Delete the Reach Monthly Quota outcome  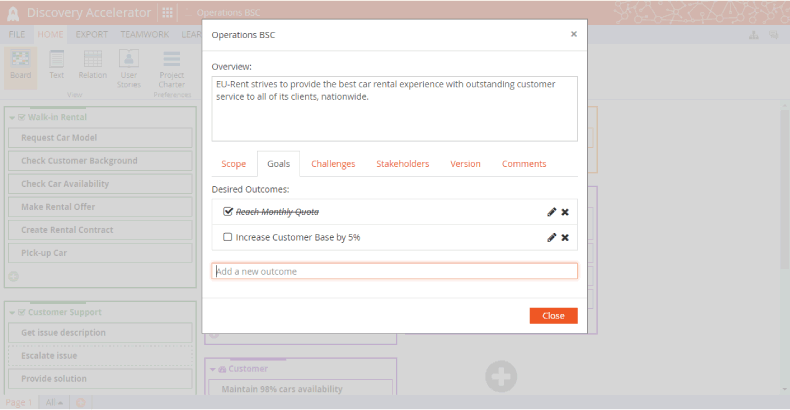(x=565, y=212)
